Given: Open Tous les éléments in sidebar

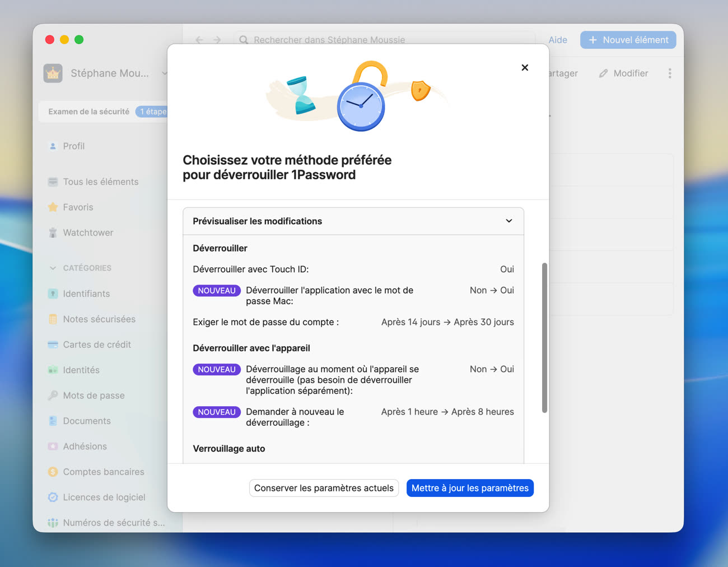Looking at the screenshot, I should [x=100, y=182].
